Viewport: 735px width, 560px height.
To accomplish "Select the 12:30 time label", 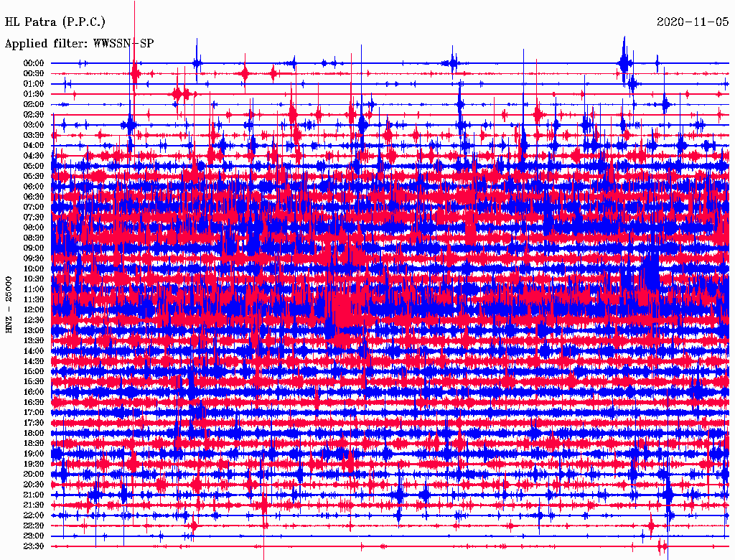I will (x=34, y=320).
